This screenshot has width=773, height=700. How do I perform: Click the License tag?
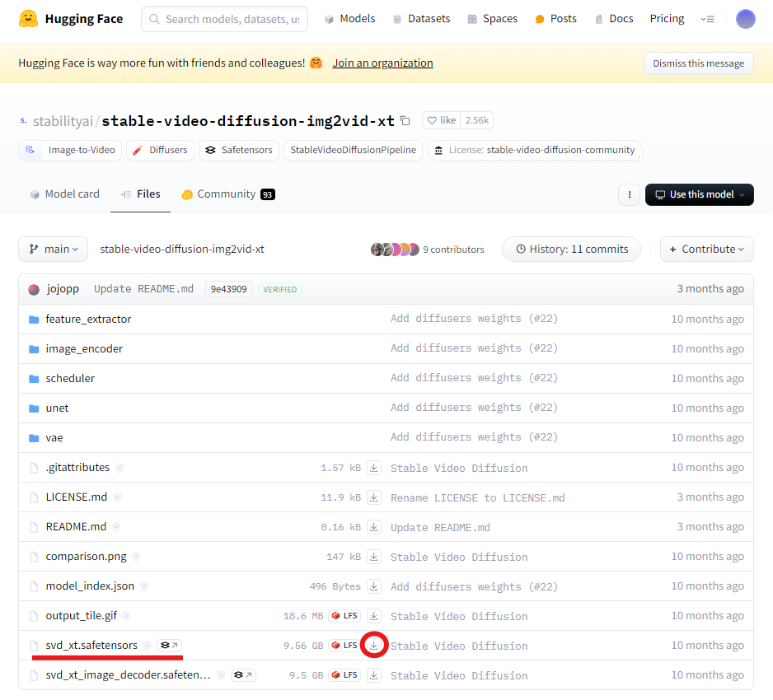535,150
